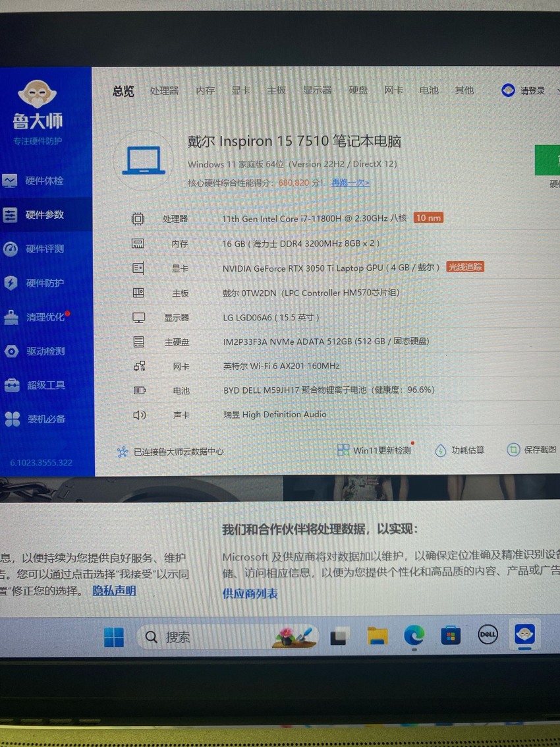
Task: Open 硬件评测 benchmark section
Action: pyautogui.click(x=32, y=249)
